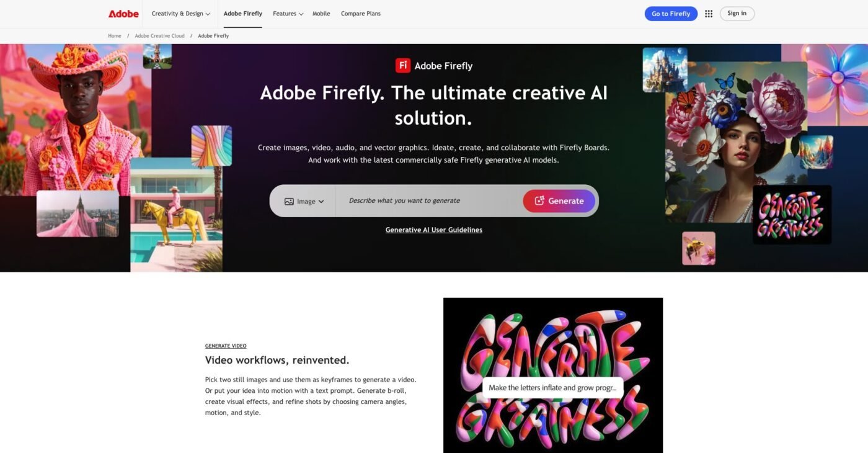Screen dimensions: 868x453
Task: Select the Generate Greatness thumbnail in the hero
Action: [x=792, y=214]
